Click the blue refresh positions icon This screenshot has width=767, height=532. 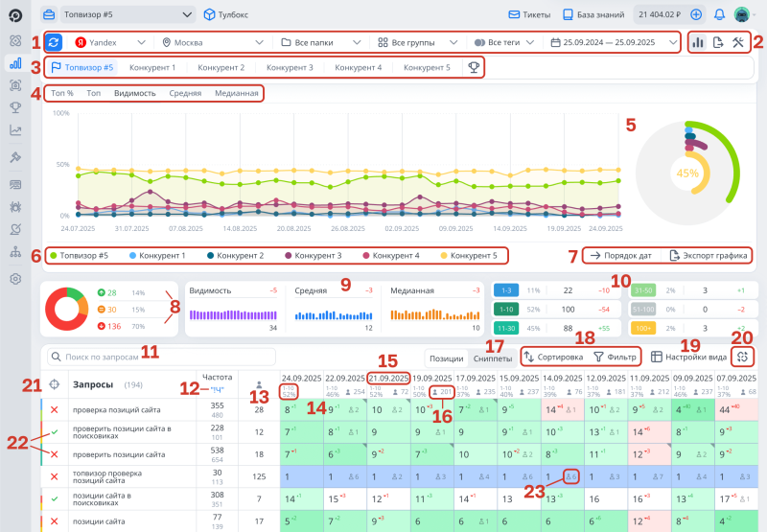point(54,43)
